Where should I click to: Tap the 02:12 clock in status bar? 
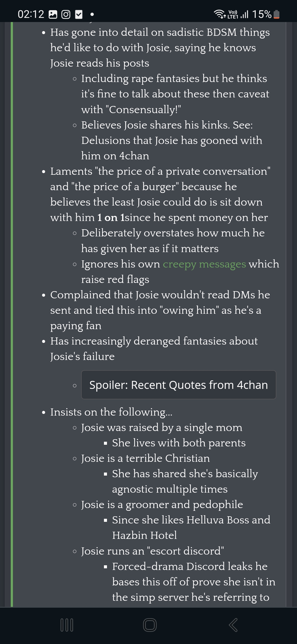31,14
